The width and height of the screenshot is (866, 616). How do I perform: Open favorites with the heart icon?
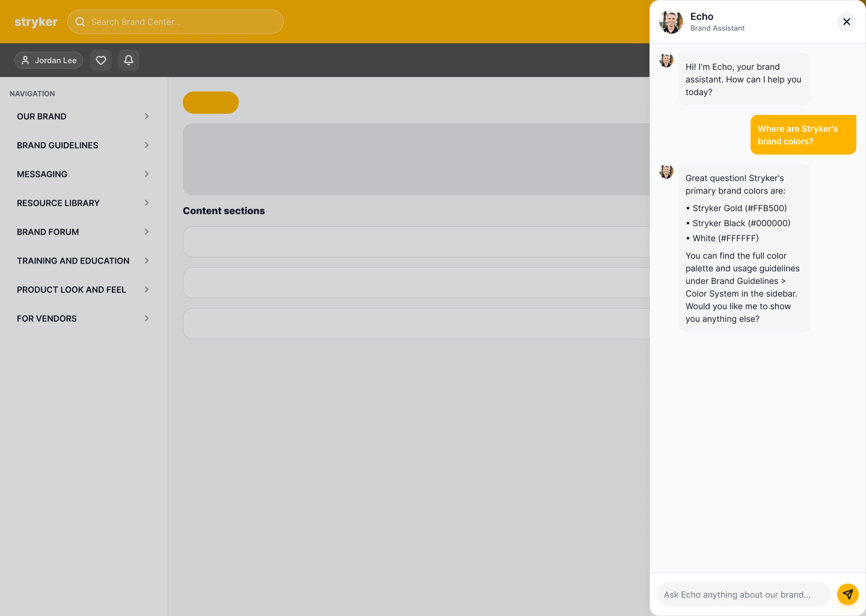(101, 60)
